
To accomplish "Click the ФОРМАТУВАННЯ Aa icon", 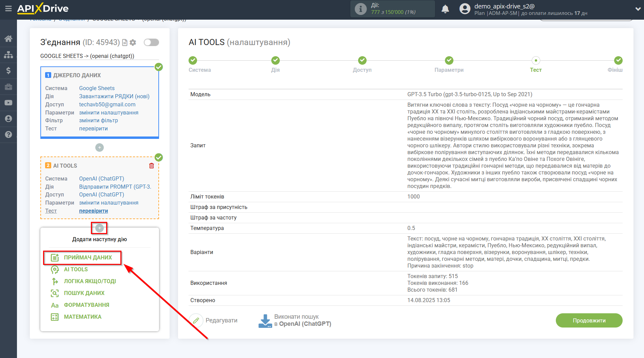I will 55,305.
